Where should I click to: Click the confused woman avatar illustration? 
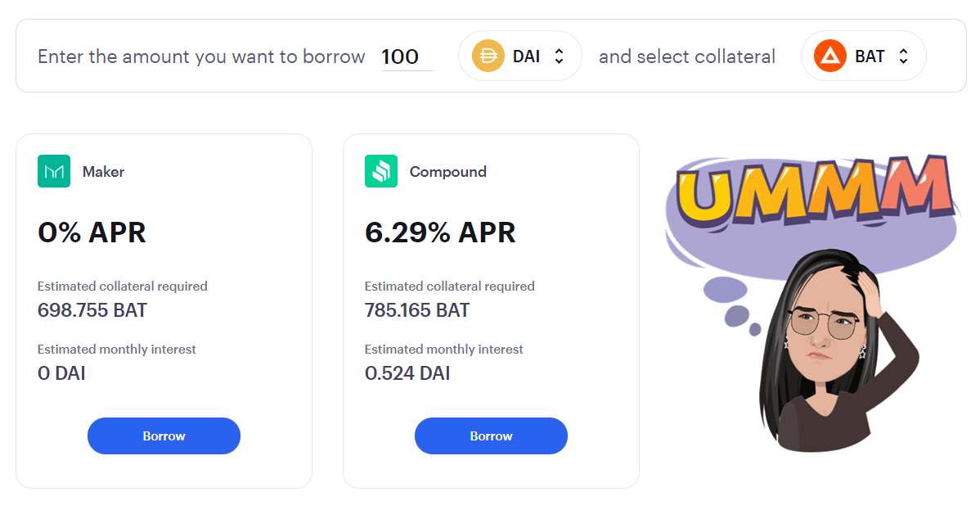(826, 352)
